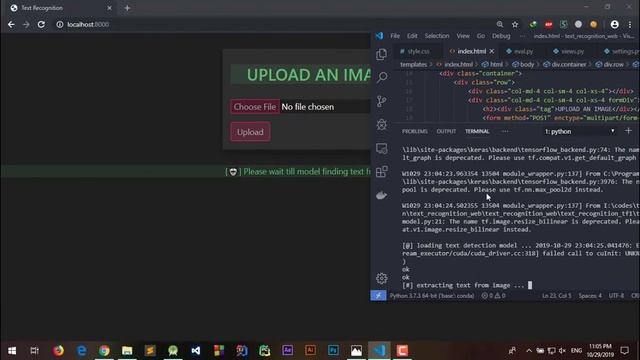This screenshot has width=640, height=360.
Task: Open the Windows Start menu
Action: coord(12,350)
